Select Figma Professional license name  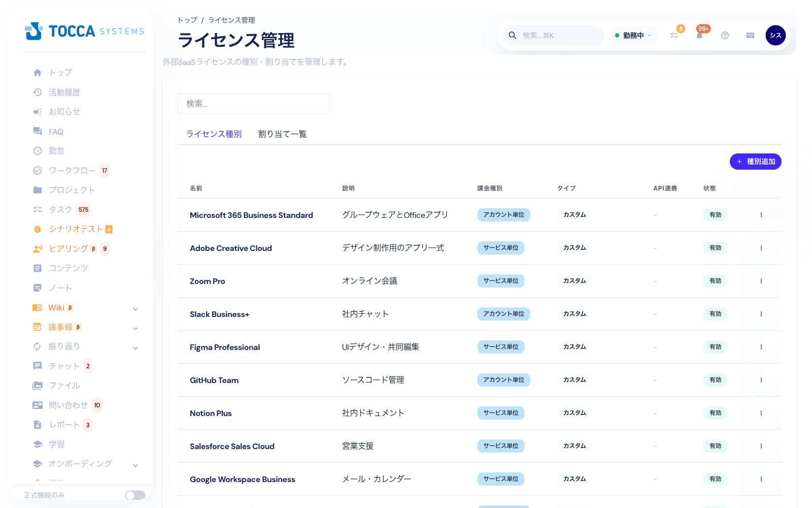pyautogui.click(x=225, y=347)
